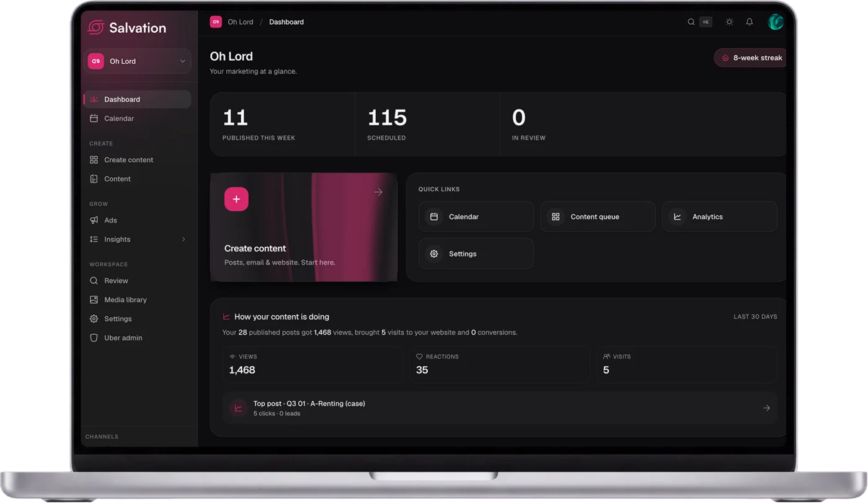868x503 pixels.
Task: Click the breadcrumb workspace logo icon
Action: pos(216,22)
